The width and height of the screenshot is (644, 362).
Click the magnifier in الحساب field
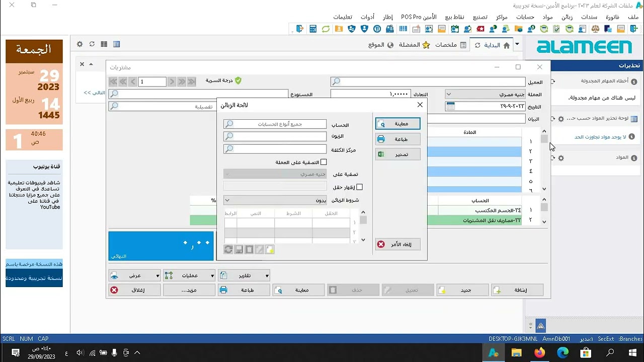(x=229, y=124)
